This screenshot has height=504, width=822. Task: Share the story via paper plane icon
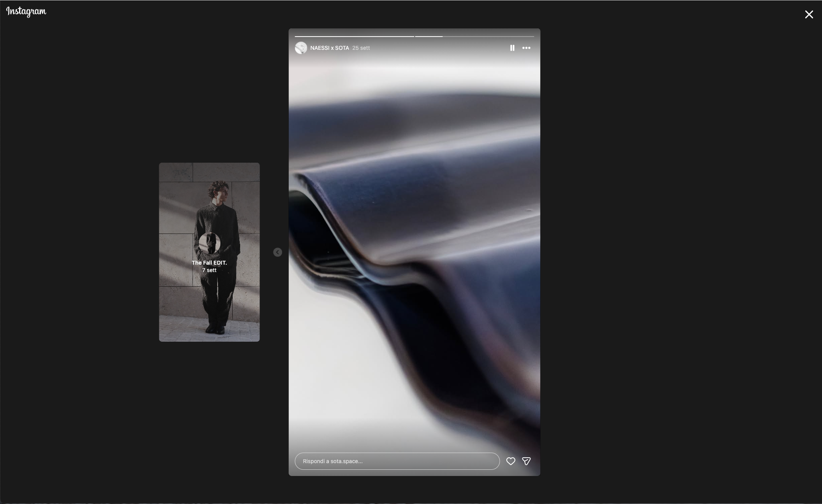pyautogui.click(x=526, y=461)
